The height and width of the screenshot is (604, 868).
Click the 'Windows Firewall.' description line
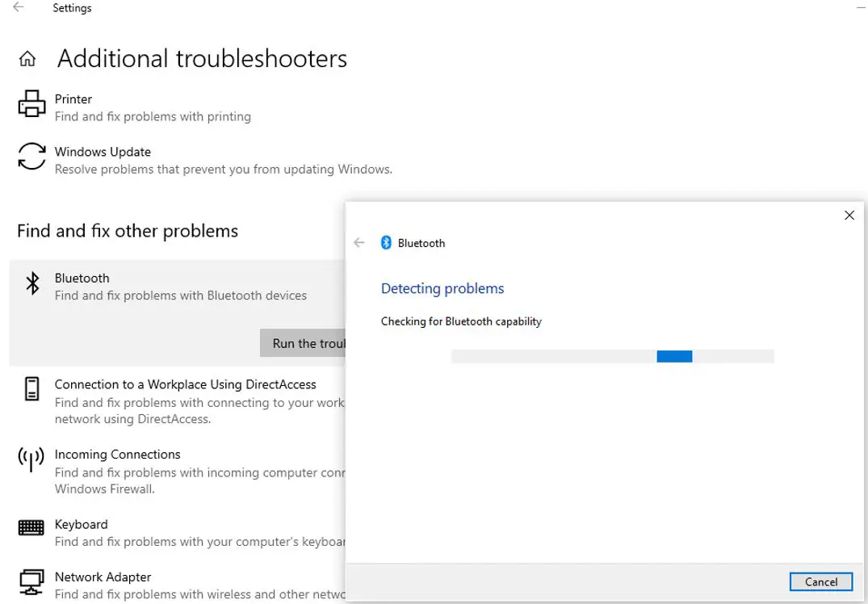105,489
